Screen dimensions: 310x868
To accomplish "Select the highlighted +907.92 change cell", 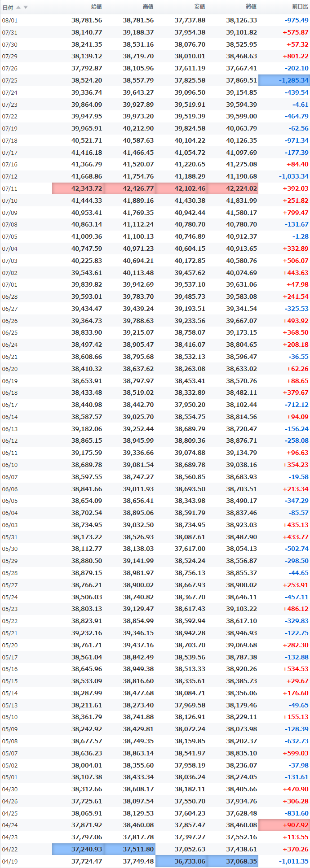I will click(x=284, y=825).
